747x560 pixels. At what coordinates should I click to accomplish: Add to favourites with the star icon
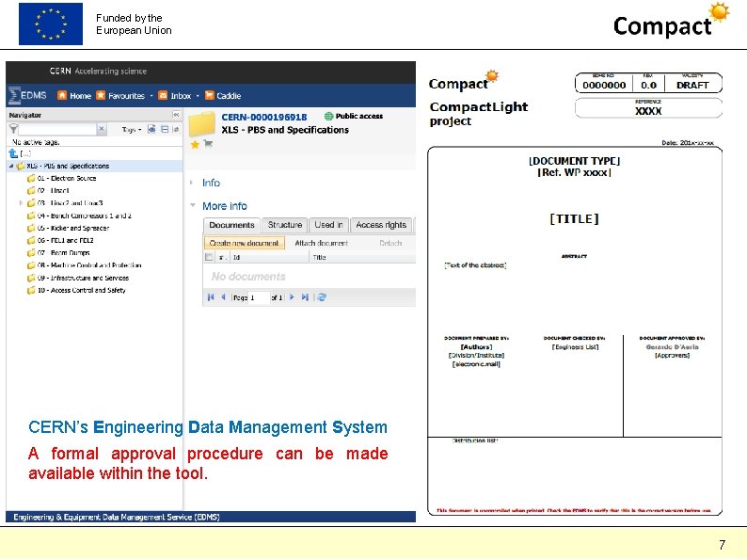[x=195, y=144]
